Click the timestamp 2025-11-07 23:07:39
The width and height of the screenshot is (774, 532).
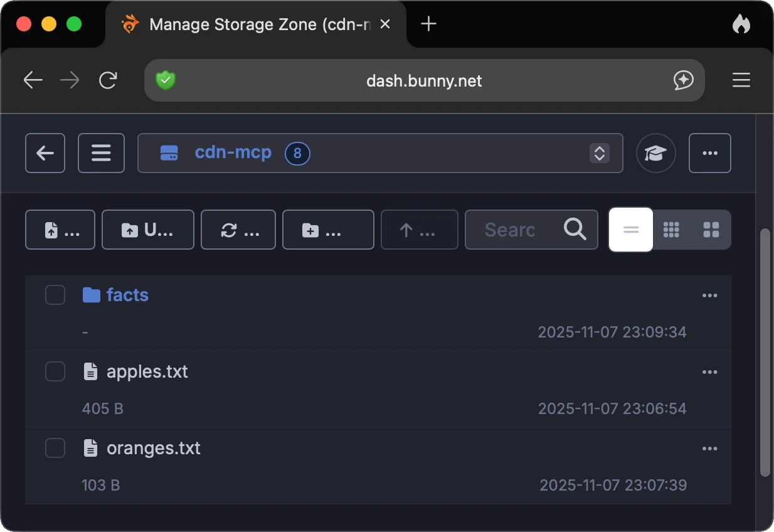[613, 485]
